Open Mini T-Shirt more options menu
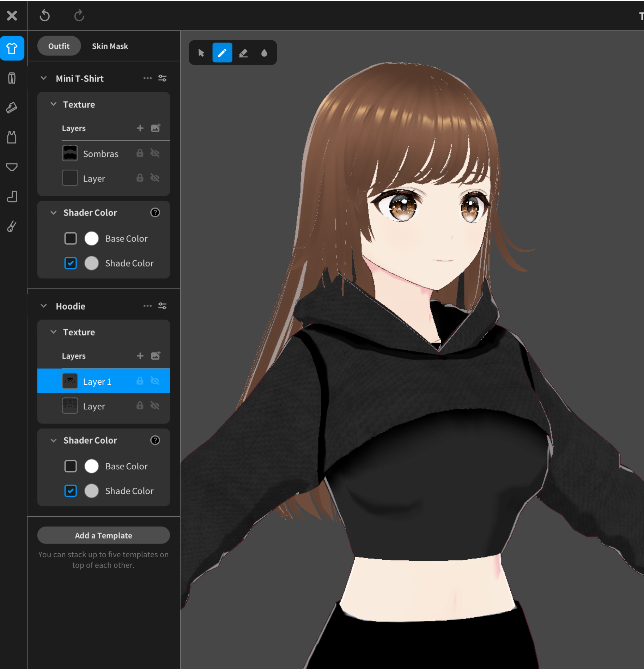The height and width of the screenshot is (669, 644). [x=147, y=78]
